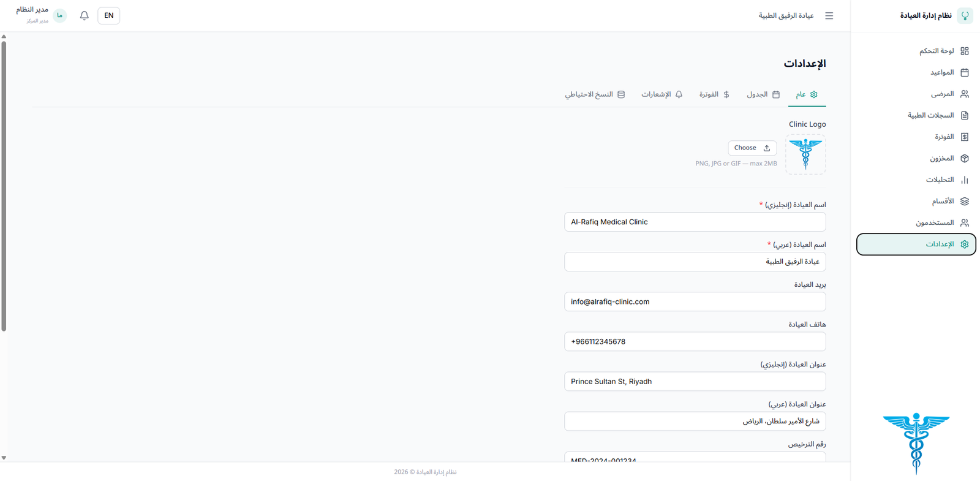
Task: Open الفوترة billing in sidebar
Action: (944, 137)
